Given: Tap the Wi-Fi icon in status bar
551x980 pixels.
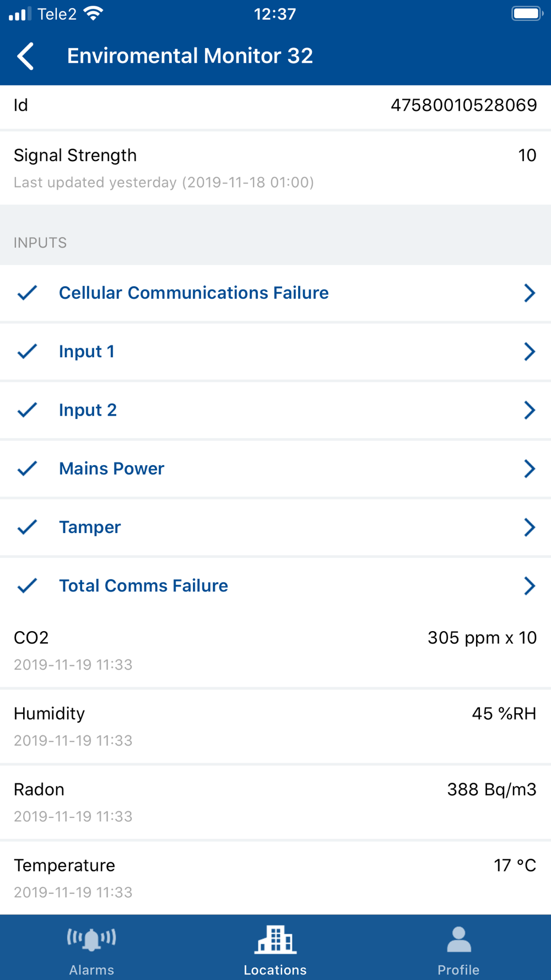Looking at the screenshot, I should click(x=94, y=14).
